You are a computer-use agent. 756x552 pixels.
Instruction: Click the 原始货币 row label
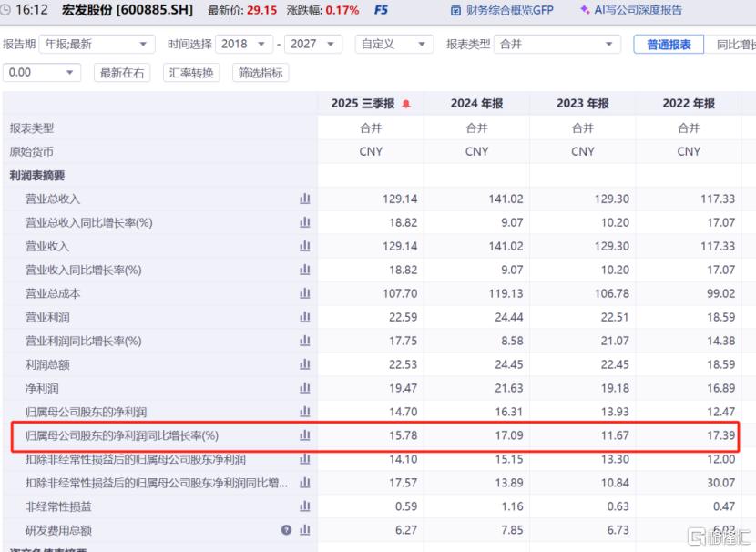pos(31,152)
